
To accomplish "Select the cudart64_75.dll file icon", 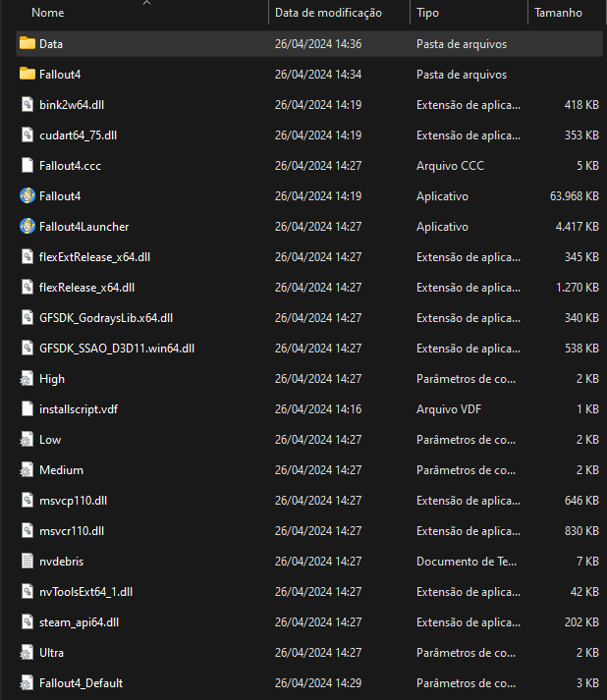I will pyautogui.click(x=28, y=135).
